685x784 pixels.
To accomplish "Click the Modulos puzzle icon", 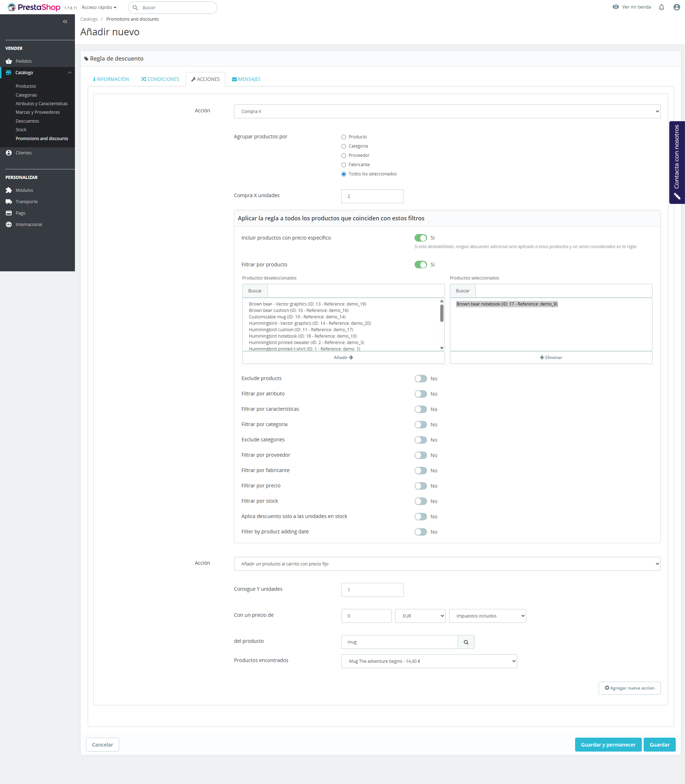I will pos(9,190).
